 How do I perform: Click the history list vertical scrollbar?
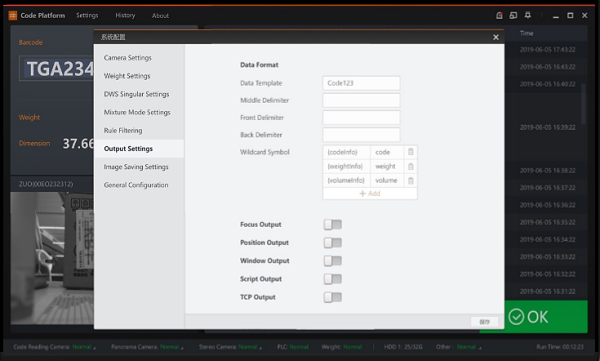click(x=584, y=103)
